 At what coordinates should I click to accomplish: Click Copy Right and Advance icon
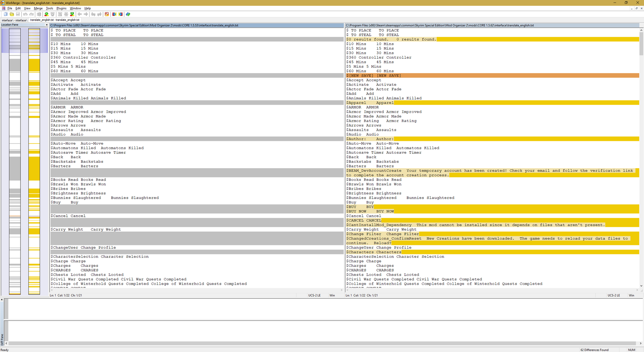click(93, 14)
